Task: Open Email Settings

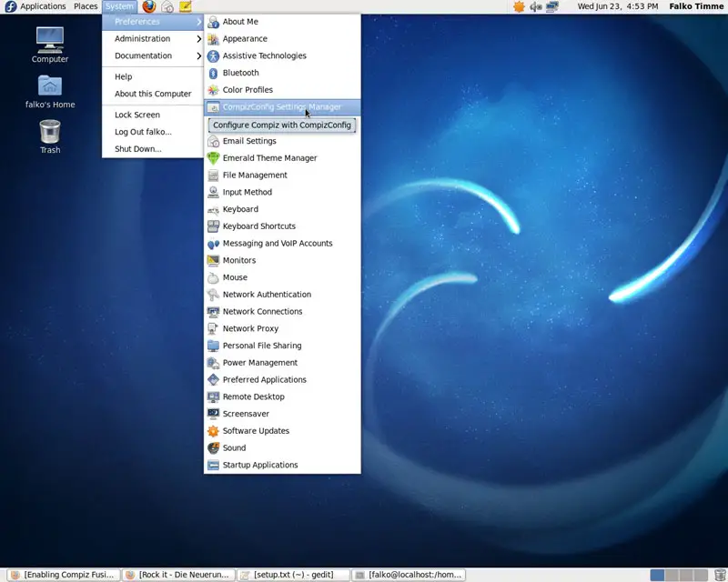Action: click(282, 141)
